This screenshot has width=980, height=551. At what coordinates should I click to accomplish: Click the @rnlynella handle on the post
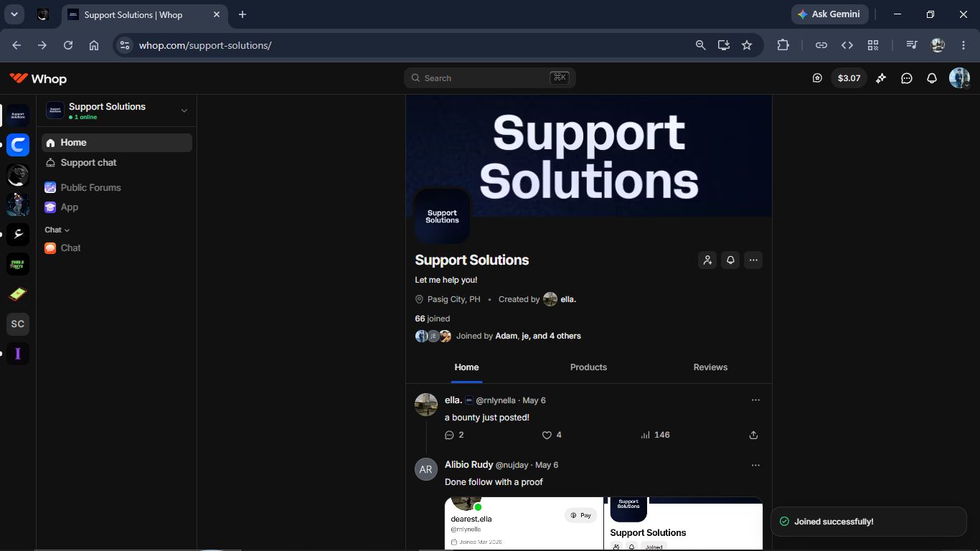tap(496, 400)
